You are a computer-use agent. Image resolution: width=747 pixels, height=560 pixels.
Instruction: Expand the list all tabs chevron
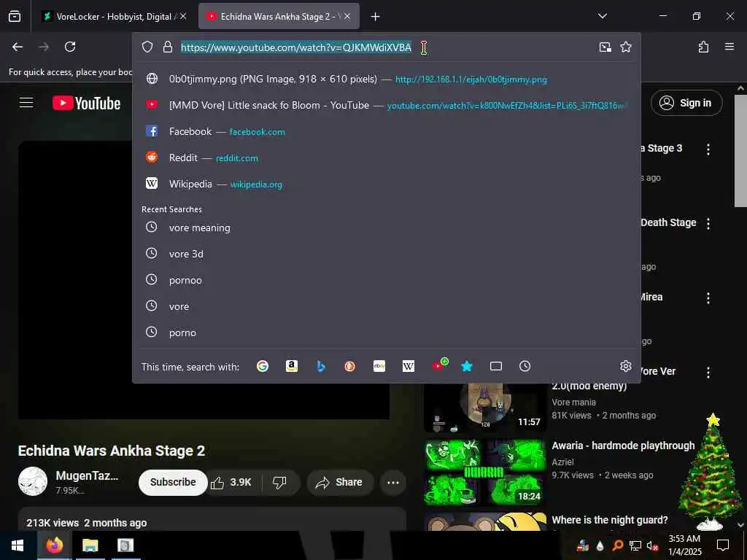click(x=602, y=16)
